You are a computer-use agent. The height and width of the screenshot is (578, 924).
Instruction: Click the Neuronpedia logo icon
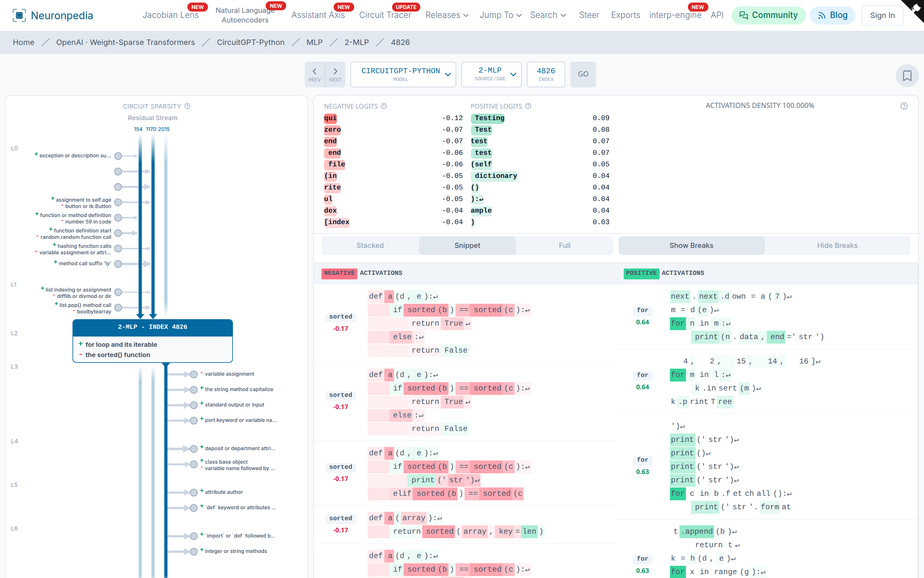[19, 15]
